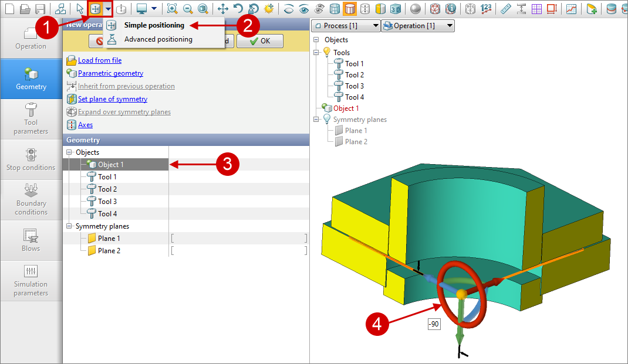This screenshot has width=628, height=364.
Task: Select the zoom out magnifier icon
Action: click(188, 9)
